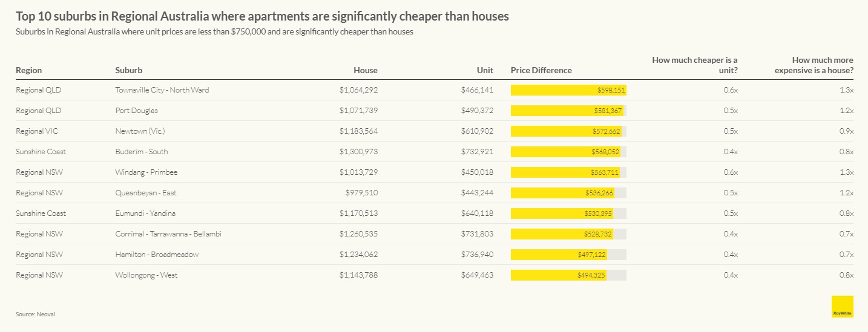
Task: Click Queanbeyan - East unit price $443,244
Action: (477, 193)
